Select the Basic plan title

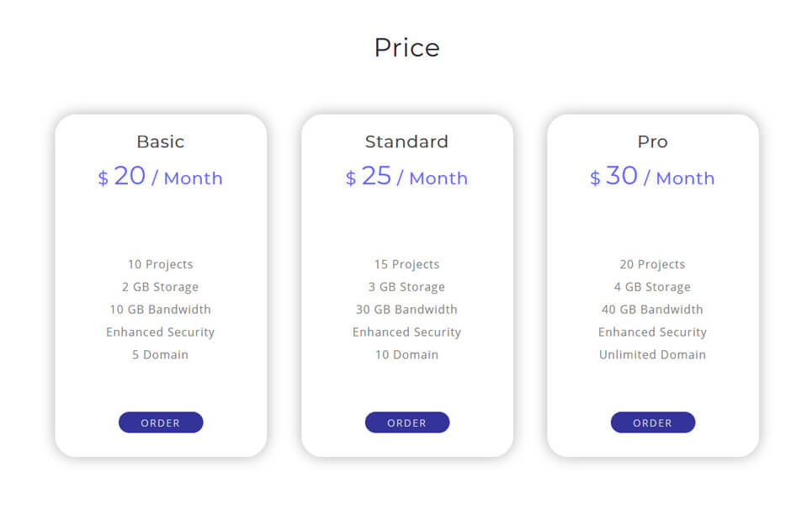[x=161, y=141]
